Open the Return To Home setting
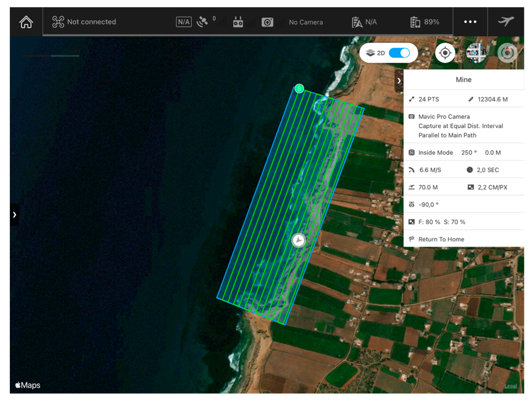The image size is (532, 402). point(441,239)
